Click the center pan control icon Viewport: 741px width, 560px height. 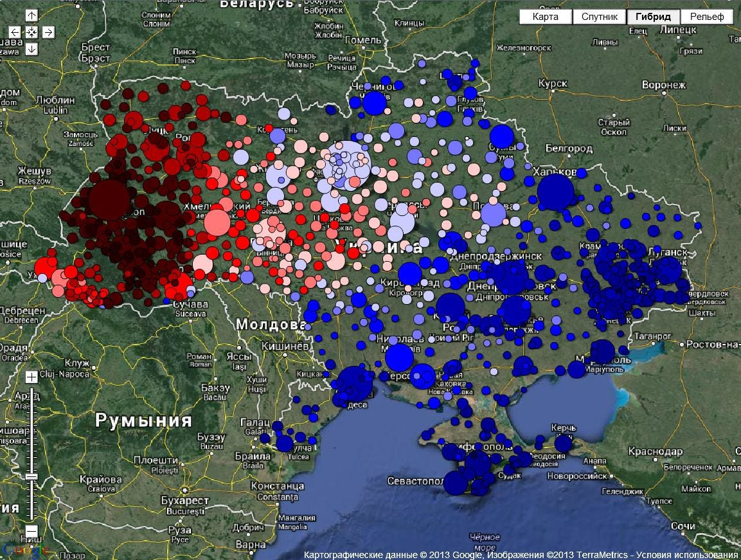31,32
